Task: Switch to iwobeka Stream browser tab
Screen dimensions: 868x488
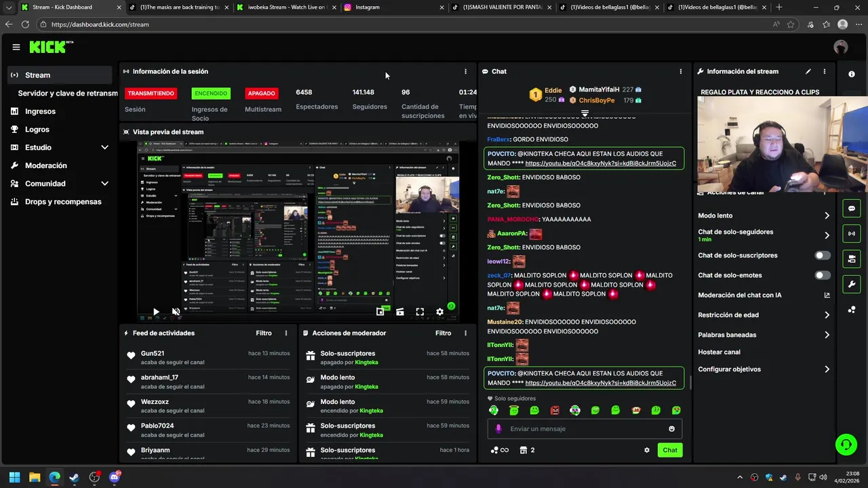Action: (x=285, y=7)
